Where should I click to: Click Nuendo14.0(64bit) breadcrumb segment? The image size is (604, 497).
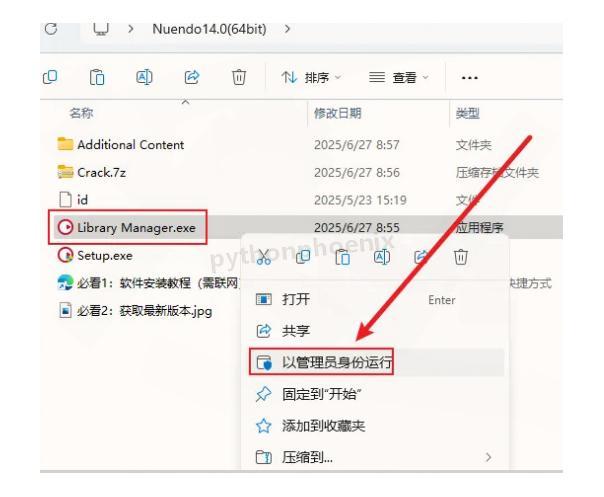pyautogui.click(x=209, y=29)
